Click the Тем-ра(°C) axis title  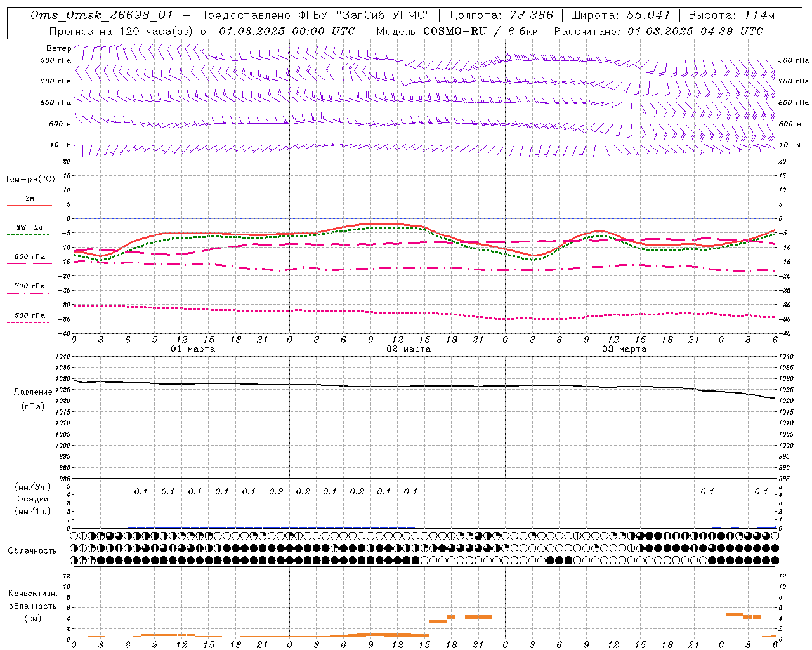point(30,180)
